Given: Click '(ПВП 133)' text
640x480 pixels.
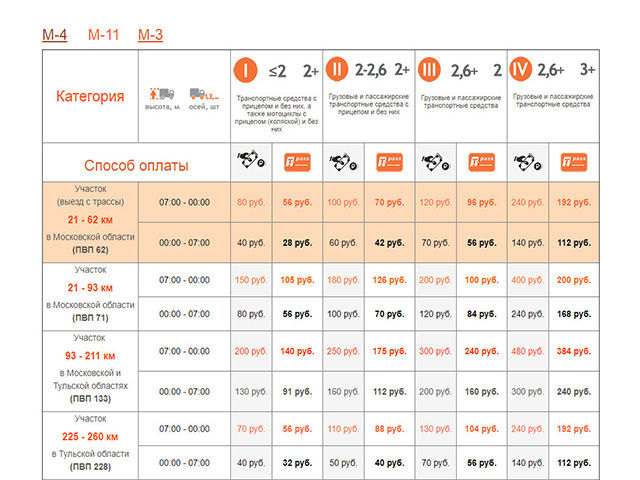Looking at the screenshot, I should [90, 398].
